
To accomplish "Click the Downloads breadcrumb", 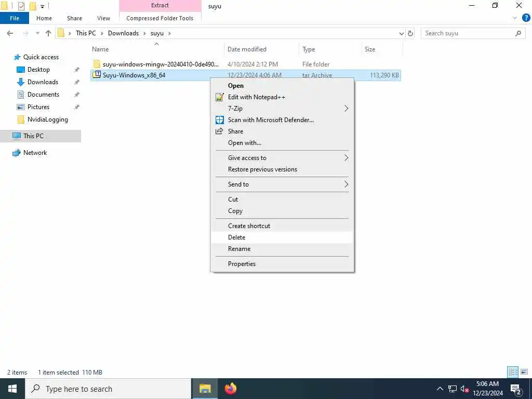I will [123, 33].
